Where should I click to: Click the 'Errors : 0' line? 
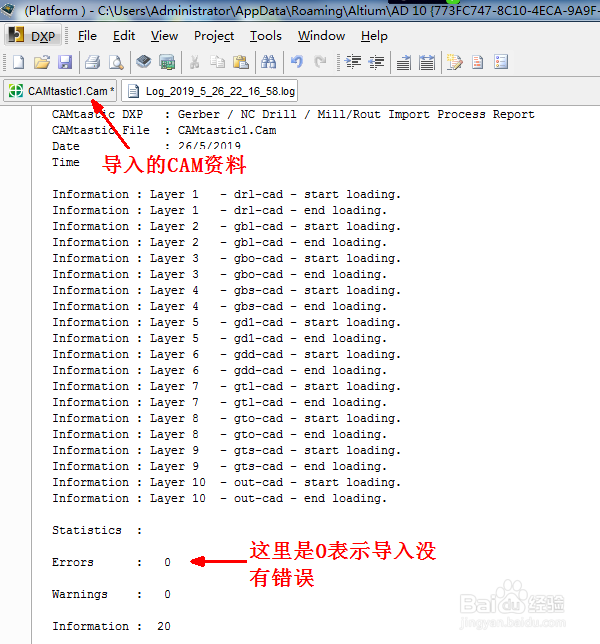click(111, 562)
